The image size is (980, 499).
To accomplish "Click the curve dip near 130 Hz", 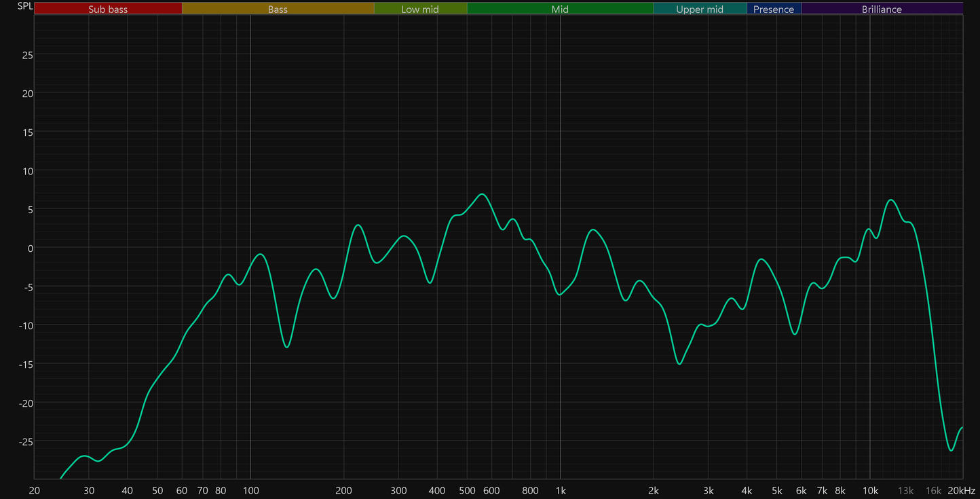I will (287, 347).
